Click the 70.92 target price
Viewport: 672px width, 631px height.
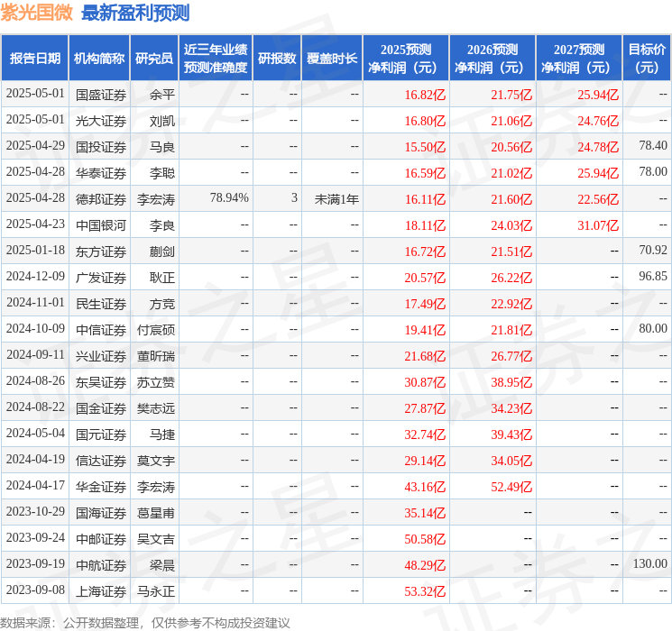(x=653, y=250)
